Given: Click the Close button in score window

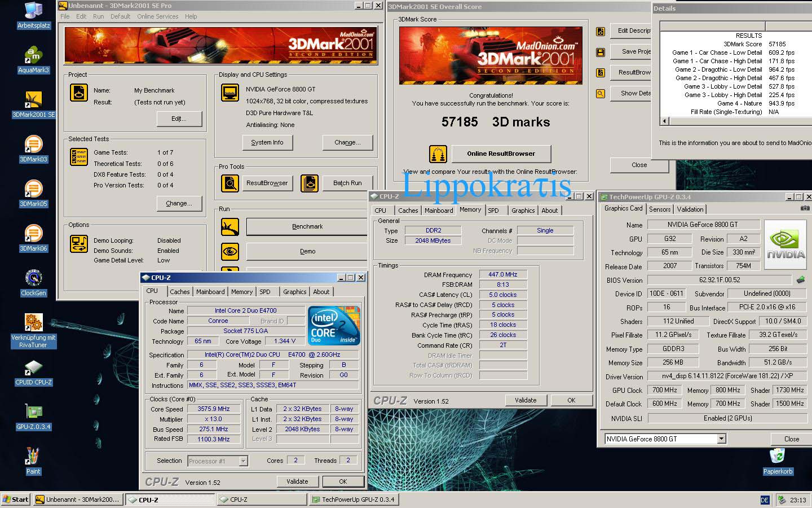Looking at the screenshot, I should pos(639,165).
